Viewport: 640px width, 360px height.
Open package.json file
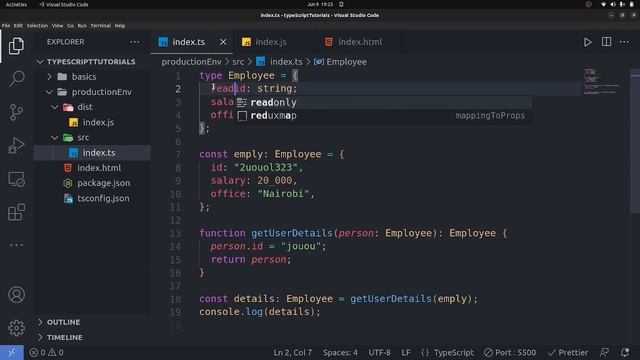(x=104, y=183)
